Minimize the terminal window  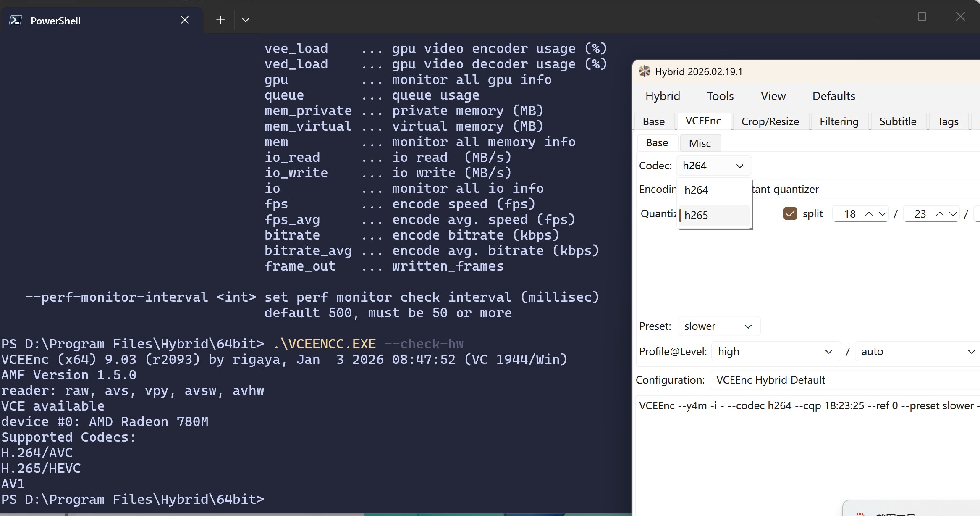[883, 16]
